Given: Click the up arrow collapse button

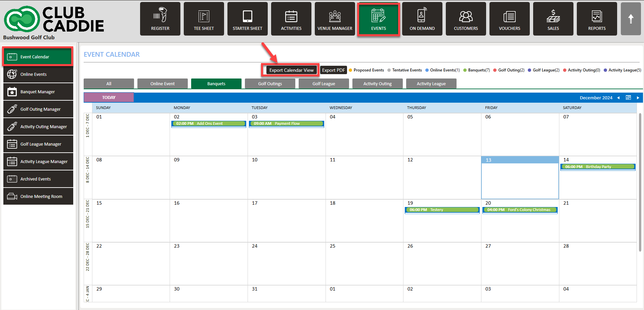Looking at the screenshot, I should 631,19.
